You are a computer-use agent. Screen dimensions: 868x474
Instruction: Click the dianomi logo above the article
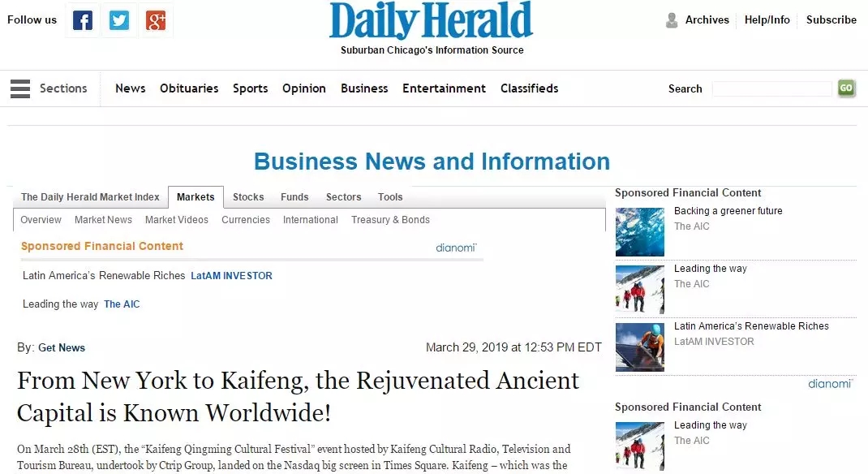point(456,248)
